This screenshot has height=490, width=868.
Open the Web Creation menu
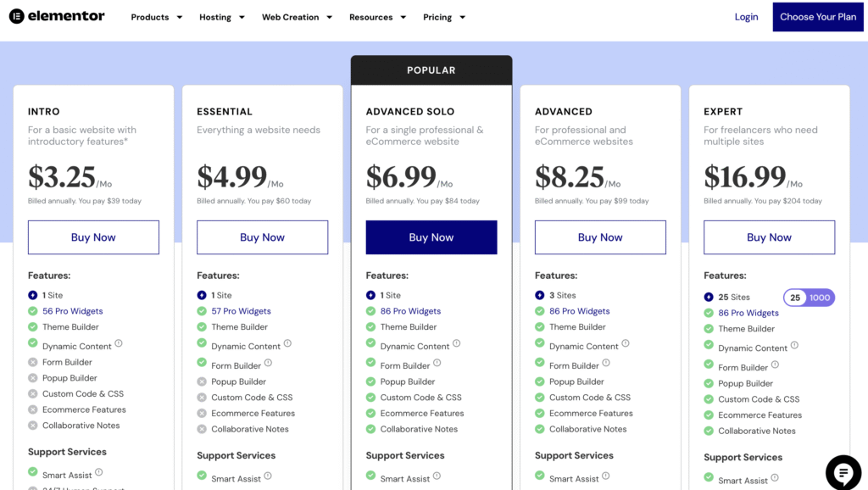click(x=296, y=17)
